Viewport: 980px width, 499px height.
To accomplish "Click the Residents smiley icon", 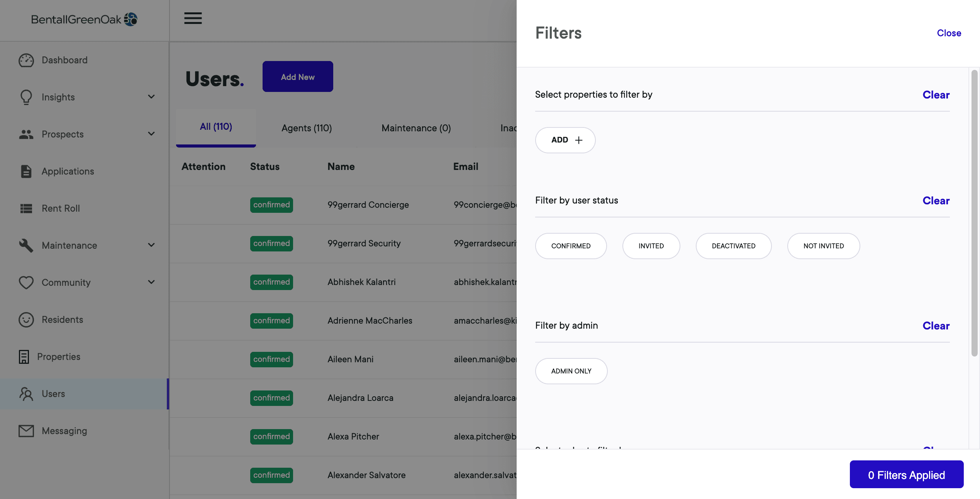I will (26, 320).
